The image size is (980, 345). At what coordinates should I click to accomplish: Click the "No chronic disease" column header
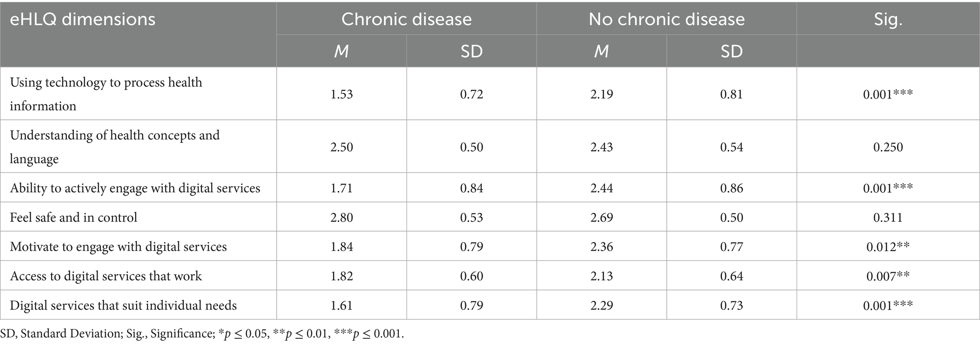[x=666, y=19]
